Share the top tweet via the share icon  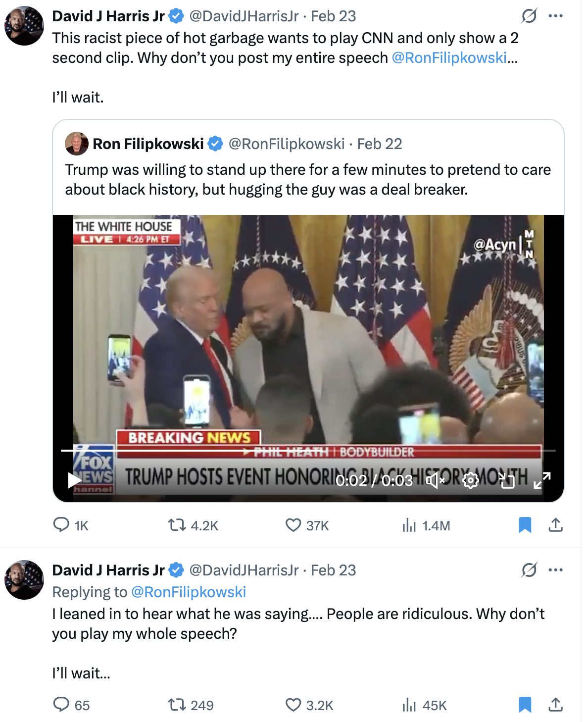pos(555,525)
